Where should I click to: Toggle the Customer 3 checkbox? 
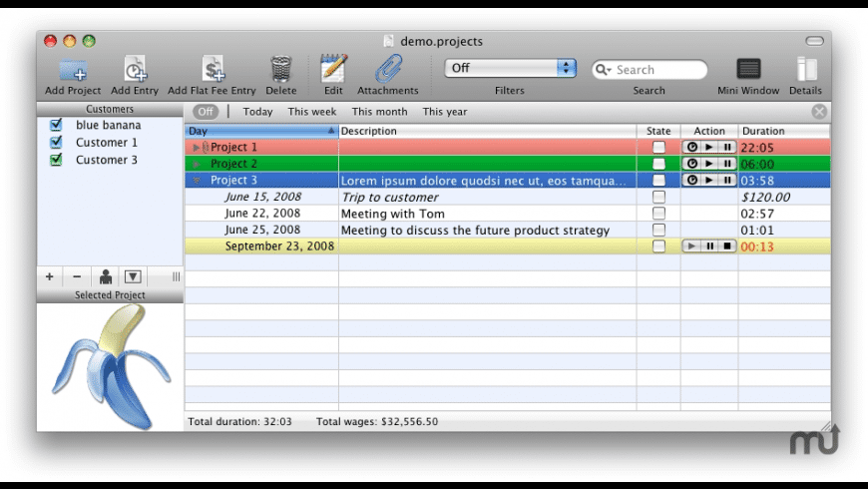tap(56, 160)
